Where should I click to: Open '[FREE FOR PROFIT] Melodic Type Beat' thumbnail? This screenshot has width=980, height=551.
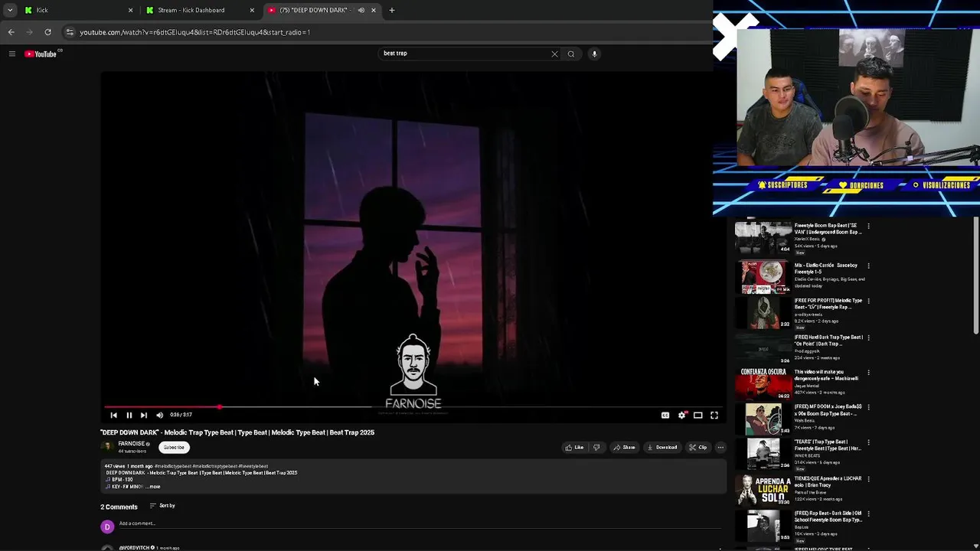coord(763,312)
